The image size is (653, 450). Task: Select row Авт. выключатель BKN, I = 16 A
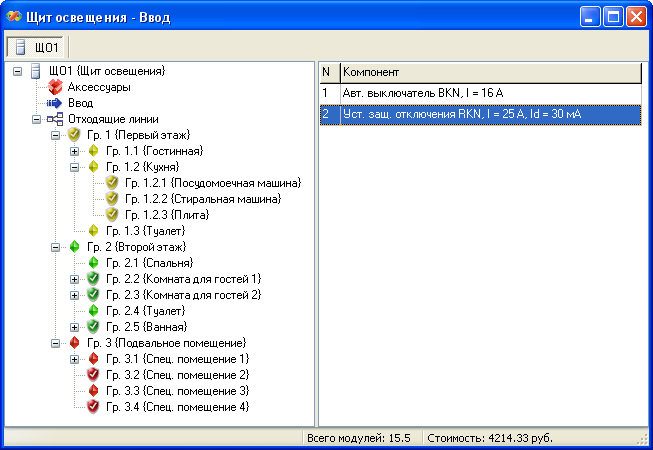click(481, 93)
